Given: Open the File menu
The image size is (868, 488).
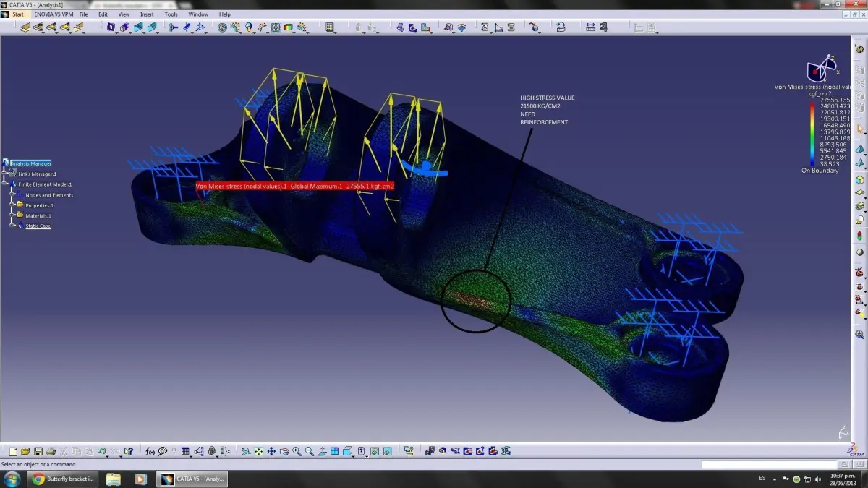Looking at the screenshot, I should pos(84,14).
